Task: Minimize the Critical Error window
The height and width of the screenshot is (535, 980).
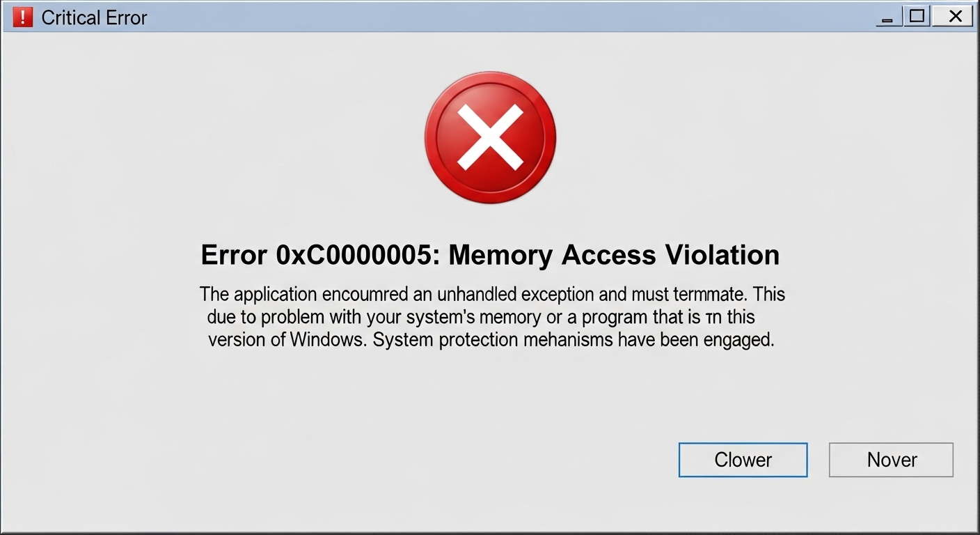Action: click(887, 18)
